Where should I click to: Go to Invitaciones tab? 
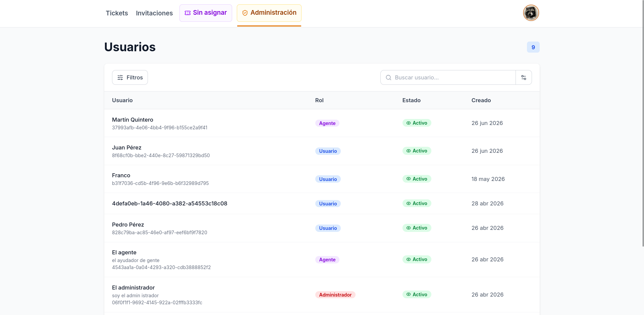pyautogui.click(x=154, y=13)
